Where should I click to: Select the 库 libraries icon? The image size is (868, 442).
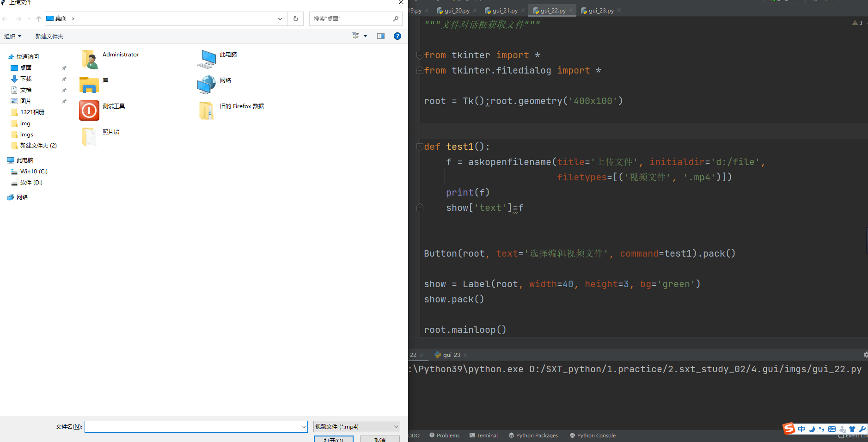(x=89, y=85)
